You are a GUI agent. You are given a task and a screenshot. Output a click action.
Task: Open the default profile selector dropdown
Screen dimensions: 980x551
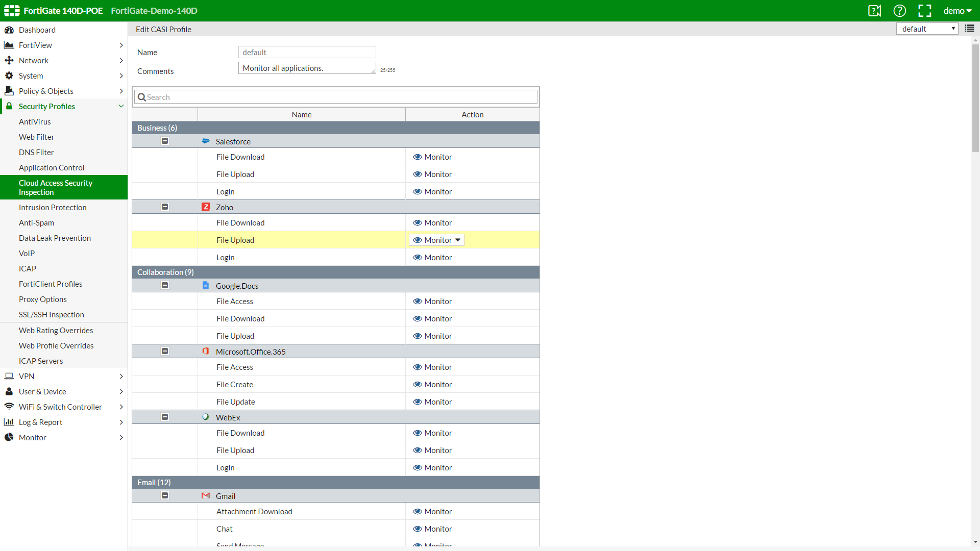(927, 29)
